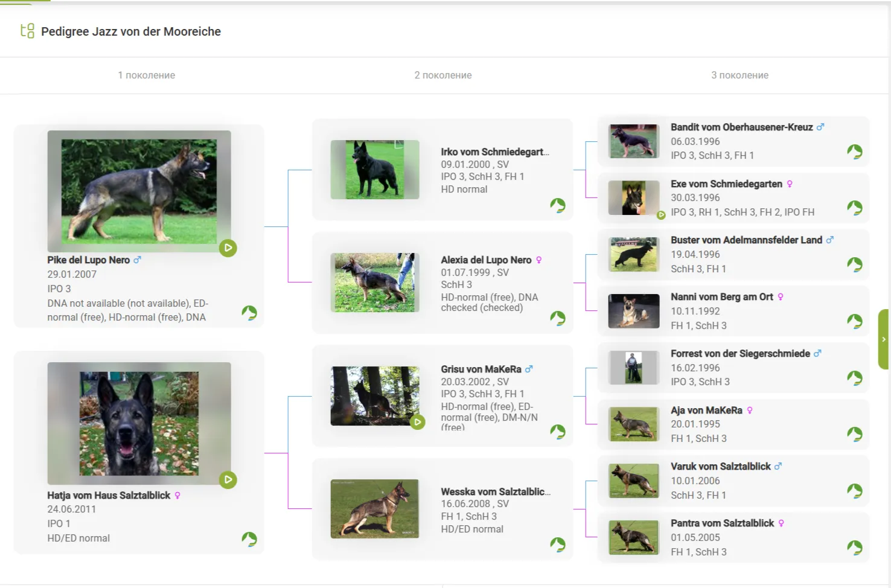This screenshot has height=588, width=891.
Task: Click green leaf icon on Bandit vom Oberhausener-Kreuz card
Action: pyautogui.click(x=854, y=152)
